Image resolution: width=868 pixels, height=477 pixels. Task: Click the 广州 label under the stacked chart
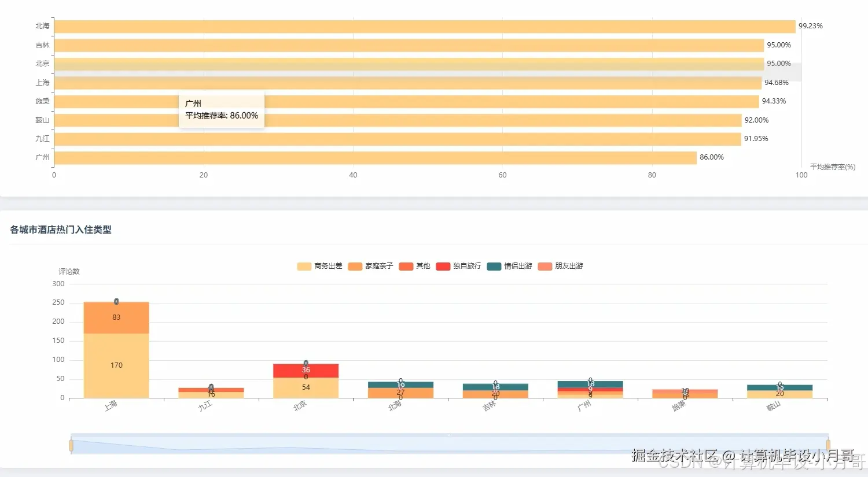pyautogui.click(x=584, y=406)
